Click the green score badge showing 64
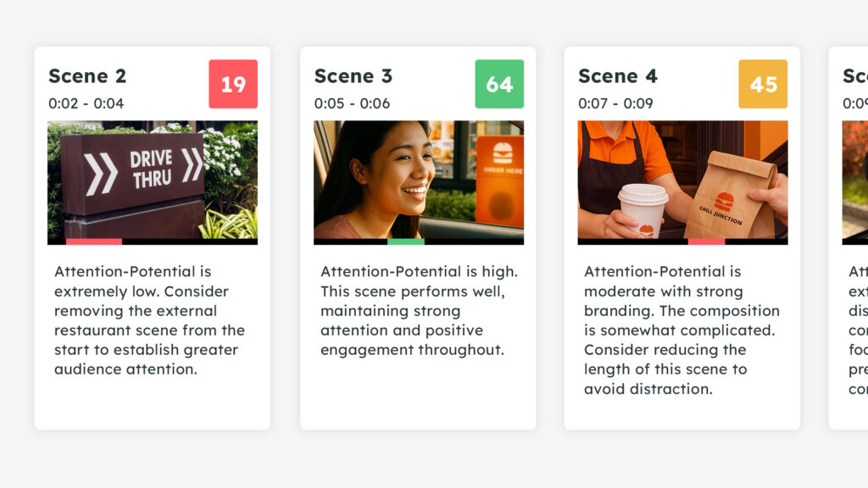This screenshot has width=868, height=488. (x=499, y=84)
